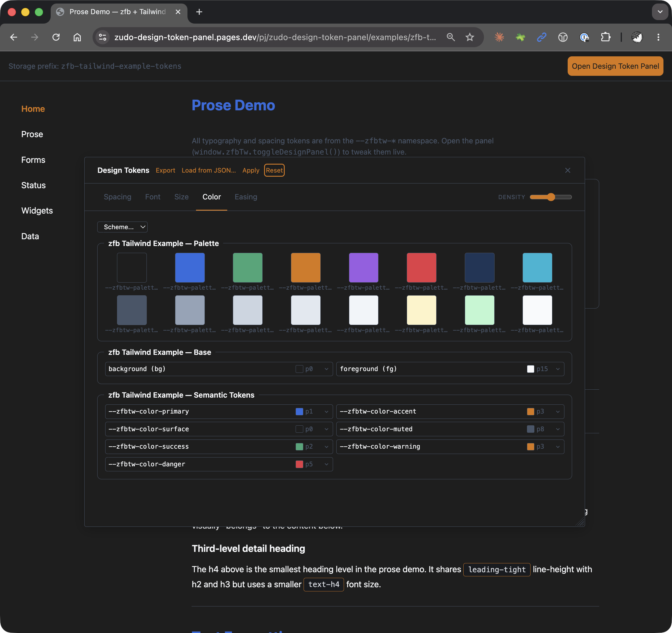Pick the orange palette swatch
Viewport: 672px width, 633px height.
pos(306,268)
